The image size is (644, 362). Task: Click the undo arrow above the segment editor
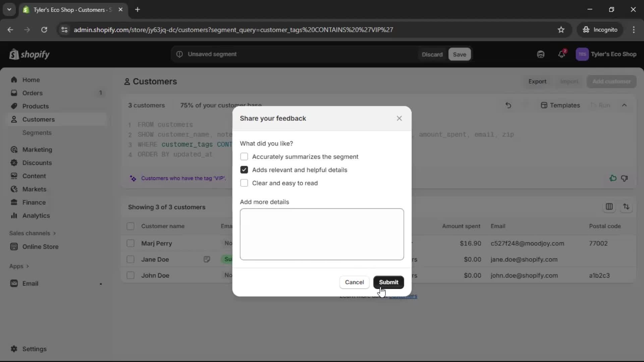coord(508,105)
